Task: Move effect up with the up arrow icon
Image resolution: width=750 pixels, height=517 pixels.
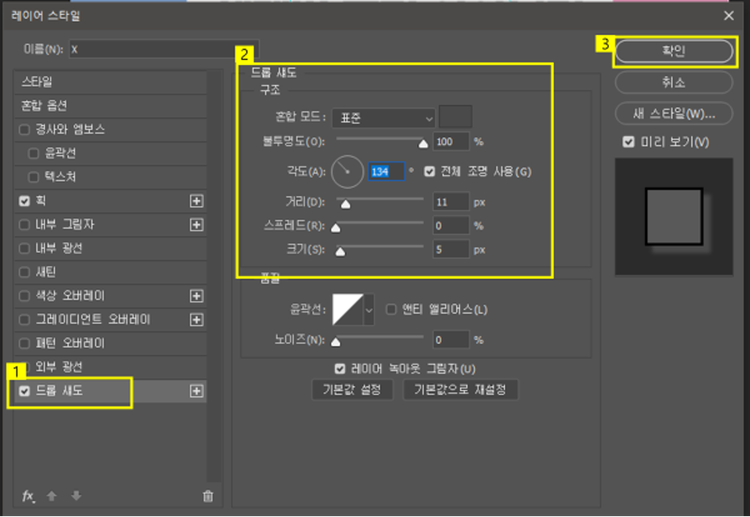Action: (x=52, y=496)
